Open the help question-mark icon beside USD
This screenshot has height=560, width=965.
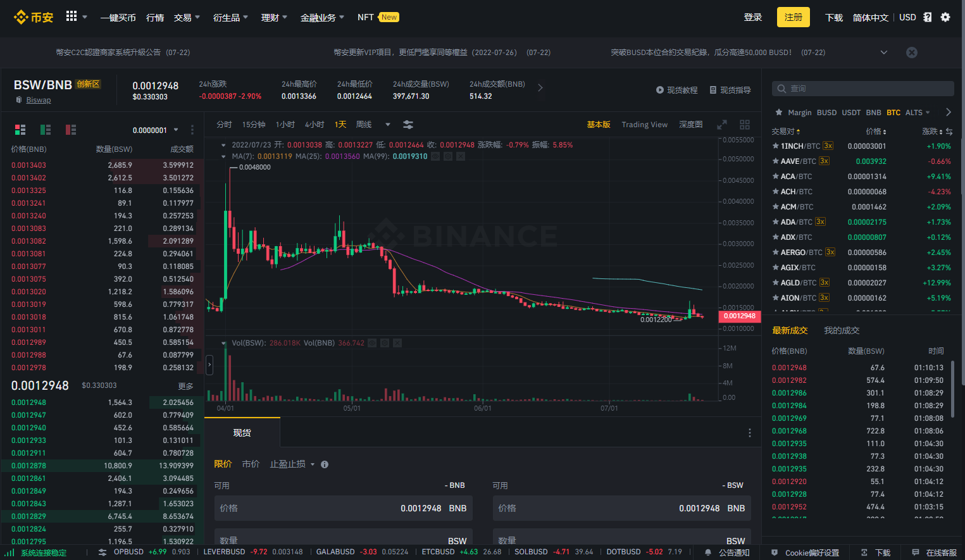pos(928,17)
